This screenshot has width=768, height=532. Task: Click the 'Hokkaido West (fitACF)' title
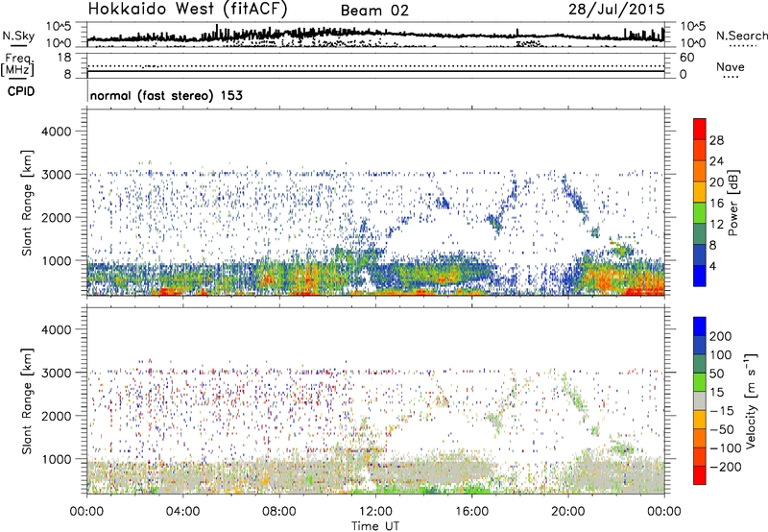[x=187, y=9]
